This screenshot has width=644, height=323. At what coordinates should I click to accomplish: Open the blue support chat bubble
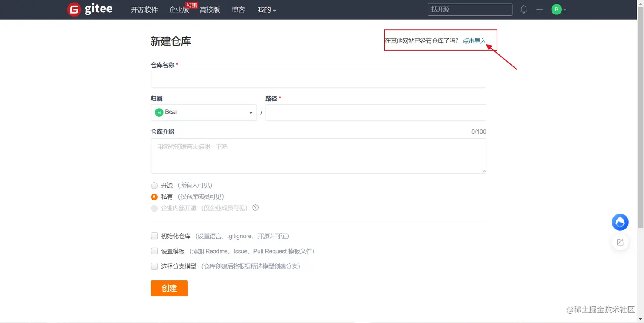(x=620, y=222)
